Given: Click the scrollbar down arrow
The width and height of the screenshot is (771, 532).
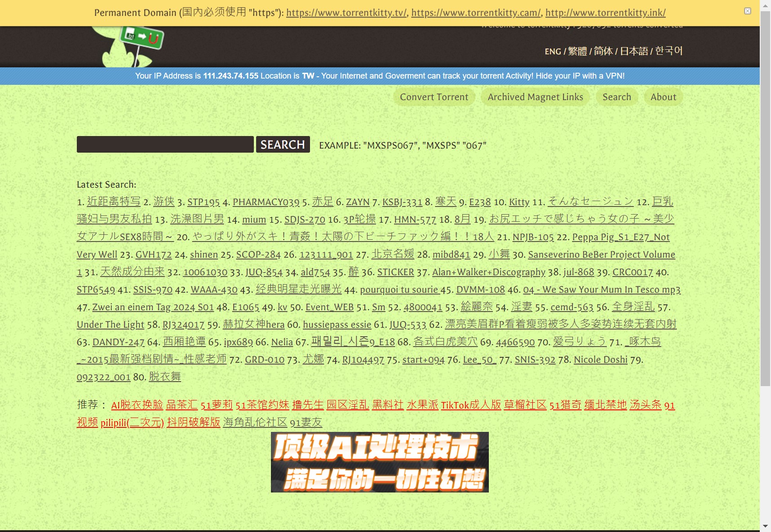Looking at the screenshot, I should click(765, 526).
